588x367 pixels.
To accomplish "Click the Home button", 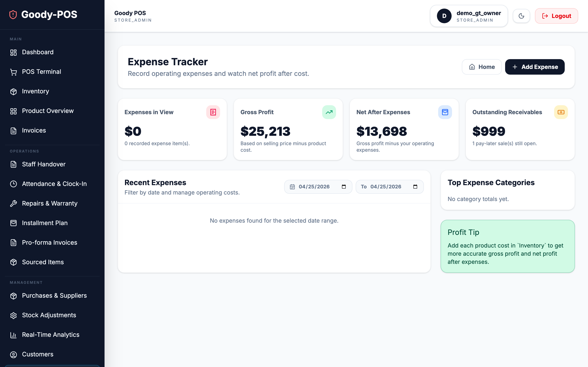I will click(x=482, y=67).
